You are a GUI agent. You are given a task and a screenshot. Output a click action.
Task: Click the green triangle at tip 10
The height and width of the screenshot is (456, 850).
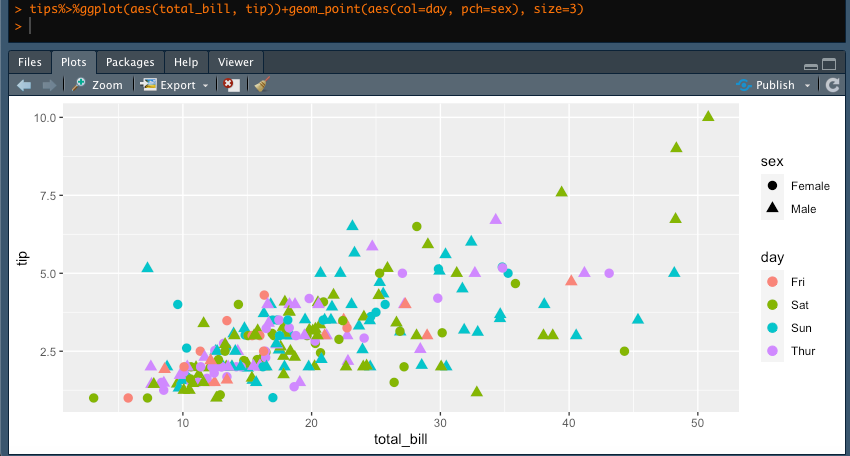coord(708,116)
